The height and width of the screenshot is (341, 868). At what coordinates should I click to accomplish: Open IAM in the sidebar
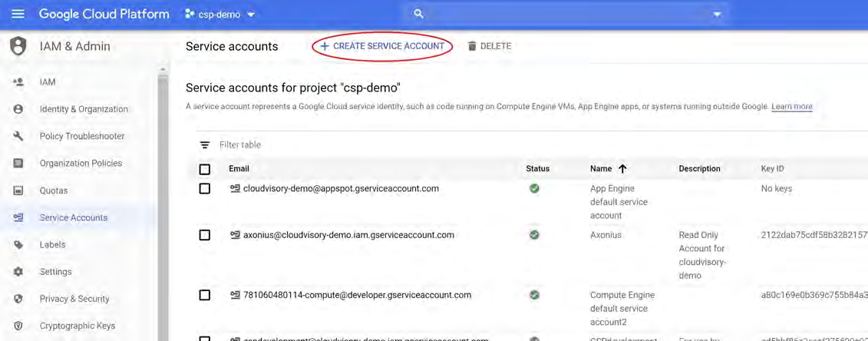(48, 82)
